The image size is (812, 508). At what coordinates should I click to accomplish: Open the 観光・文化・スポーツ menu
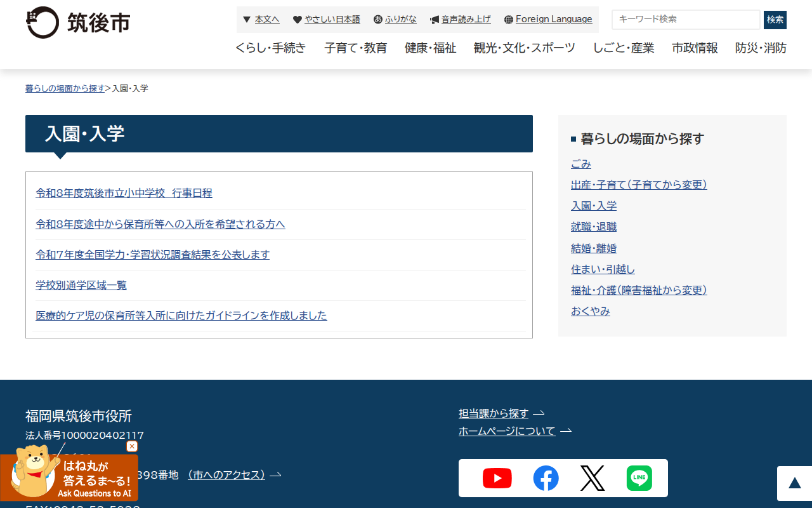524,48
